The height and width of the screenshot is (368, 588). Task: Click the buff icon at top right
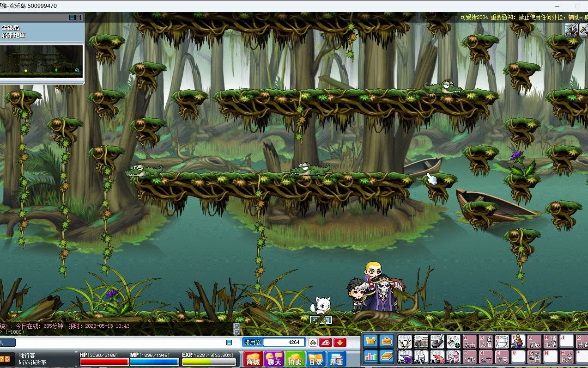571,30
